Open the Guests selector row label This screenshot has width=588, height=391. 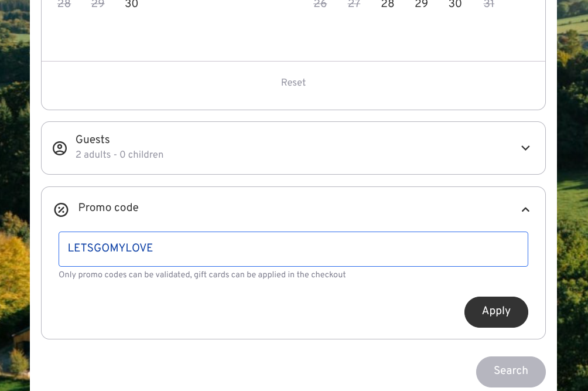(93, 140)
